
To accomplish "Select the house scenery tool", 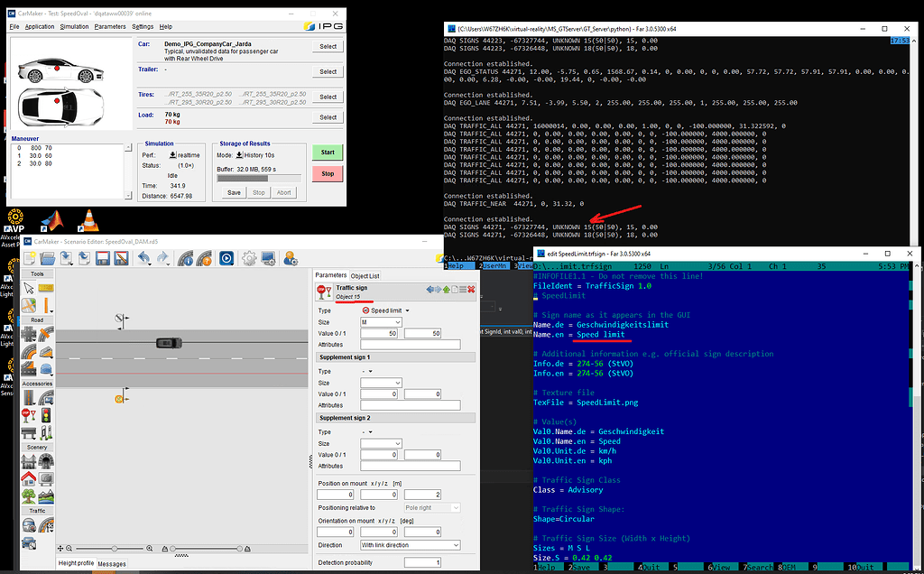I will pos(29,478).
